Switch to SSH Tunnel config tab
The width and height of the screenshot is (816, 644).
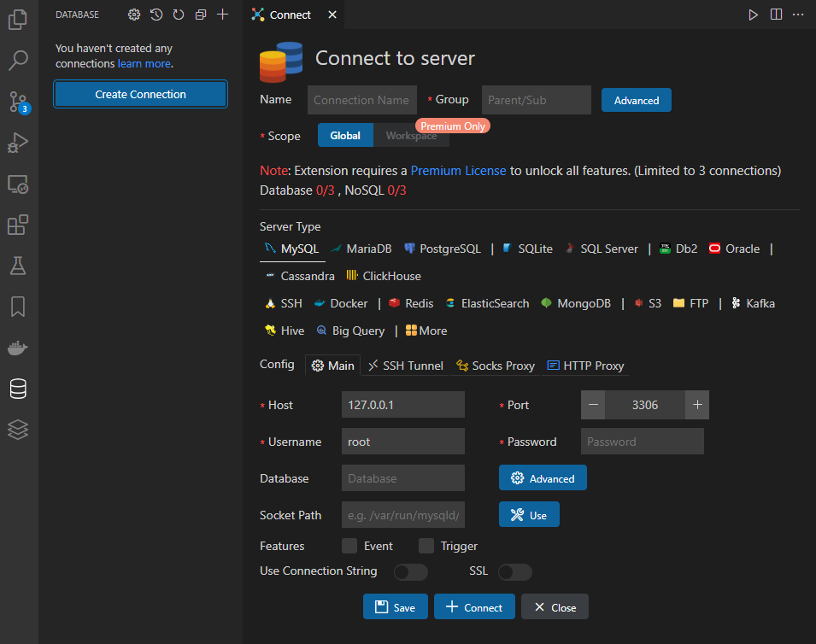tap(405, 366)
